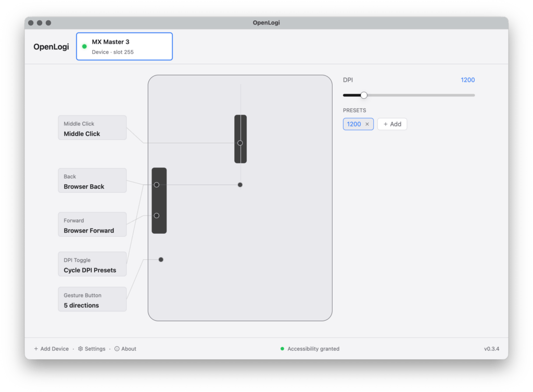533x392 pixels.
Task: Click the Back side button hotspot circle
Action: pyautogui.click(x=157, y=185)
